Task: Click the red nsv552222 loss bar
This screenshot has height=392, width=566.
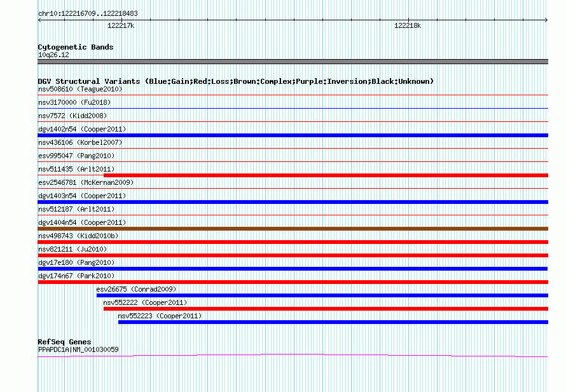Action: pos(326,309)
